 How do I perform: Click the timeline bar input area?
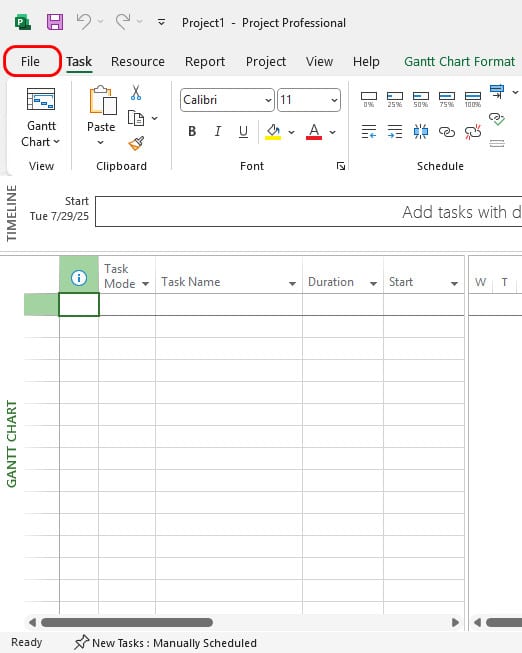pyautogui.click(x=308, y=212)
